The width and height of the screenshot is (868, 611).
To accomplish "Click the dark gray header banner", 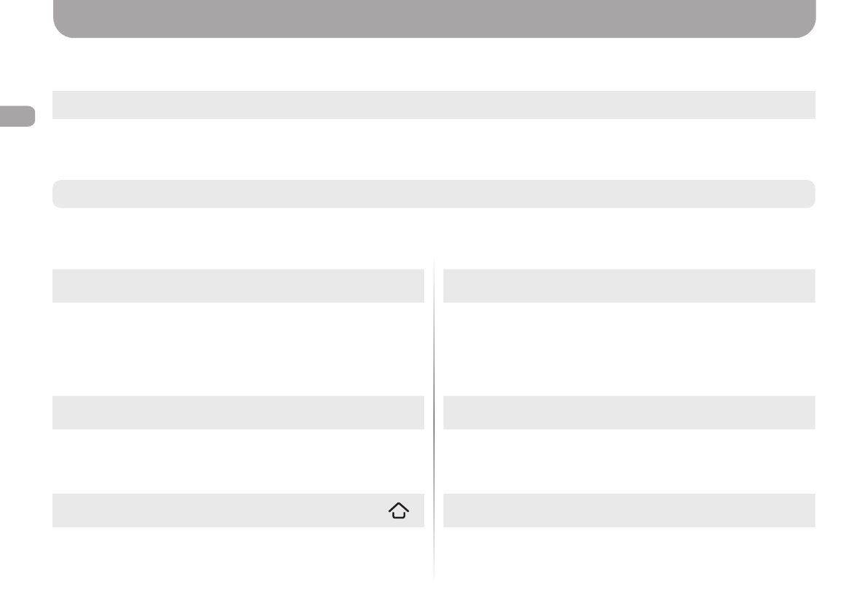I will (434, 18).
